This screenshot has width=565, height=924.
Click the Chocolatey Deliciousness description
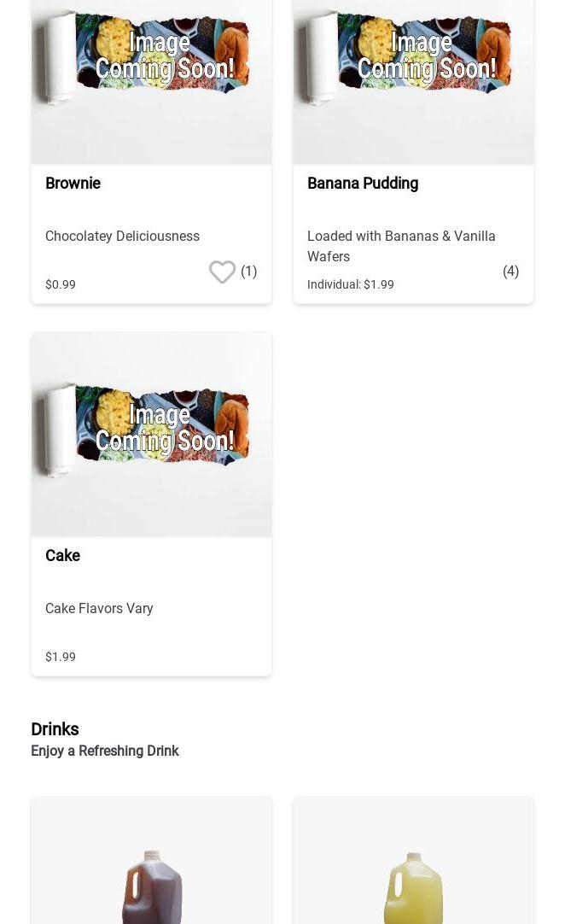click(x=122, y=237)
